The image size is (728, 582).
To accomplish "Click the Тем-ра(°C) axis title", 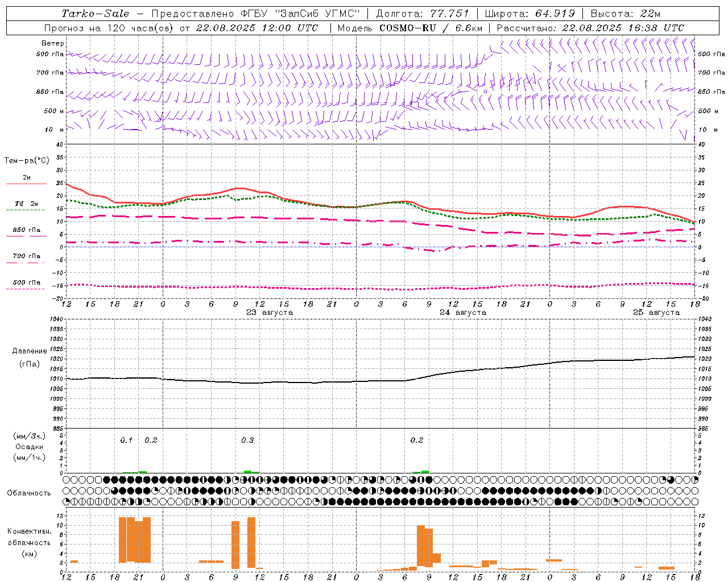I will tap(27, 161).
